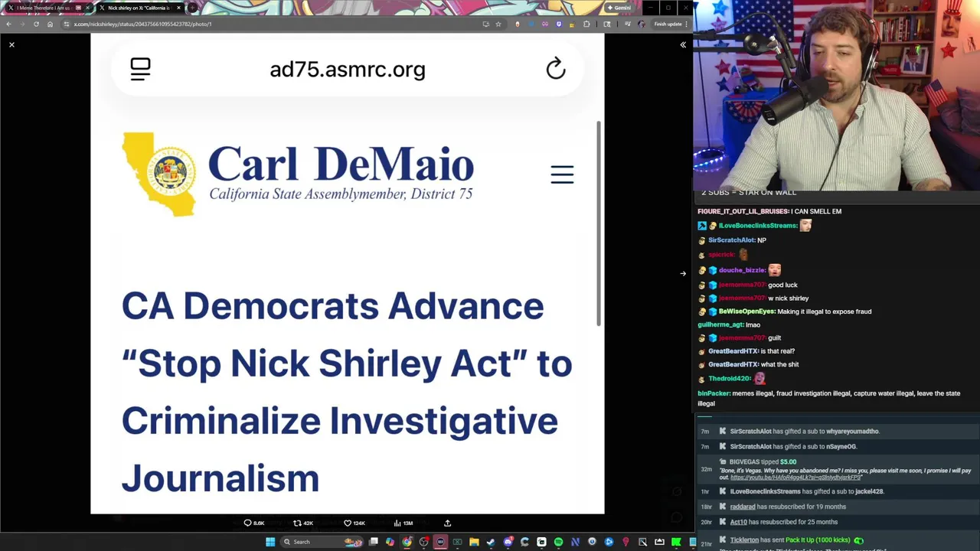Click the browser back arrow
The height and width of the screenshot is (551, 980).
(x=8, y=24)
